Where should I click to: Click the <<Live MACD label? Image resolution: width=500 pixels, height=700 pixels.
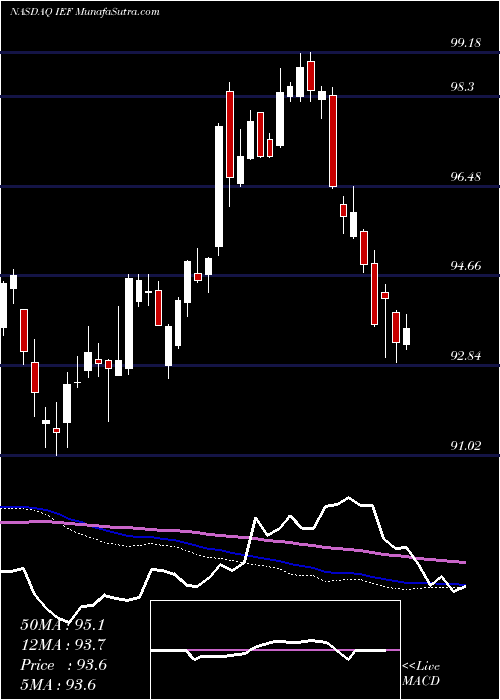tap(421, 674)
